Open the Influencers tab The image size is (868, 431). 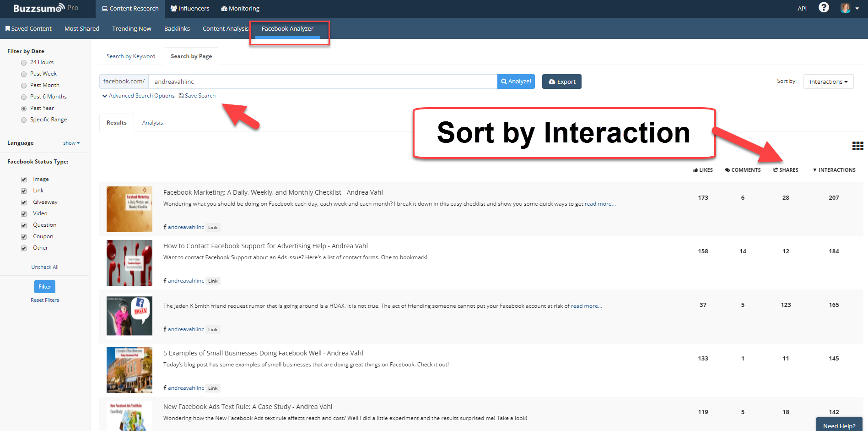pos(190,9)
